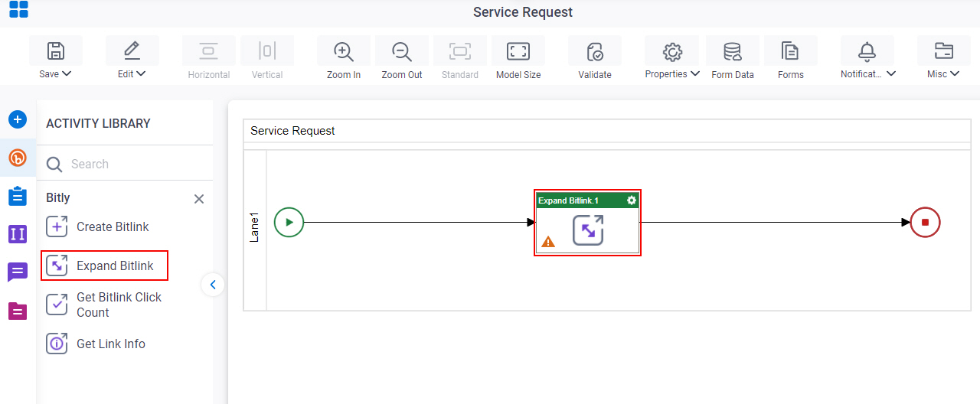Click the Service Request page title
Viewport: 980px width, 404px height.
[523, 12]
